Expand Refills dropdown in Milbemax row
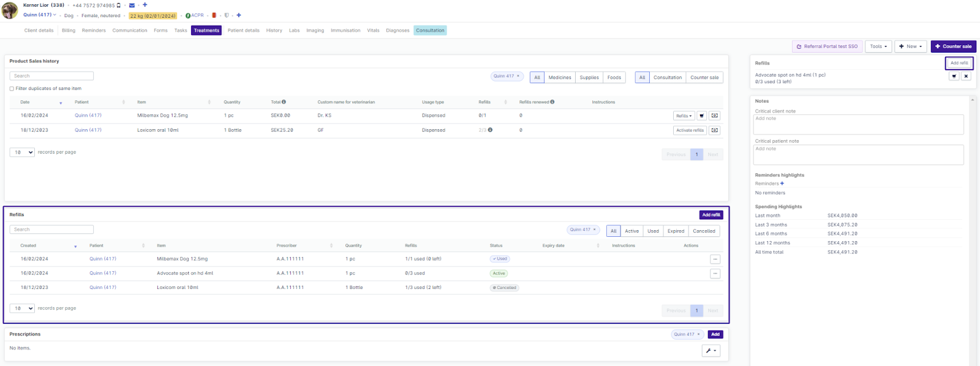 [x=684, y=116]
